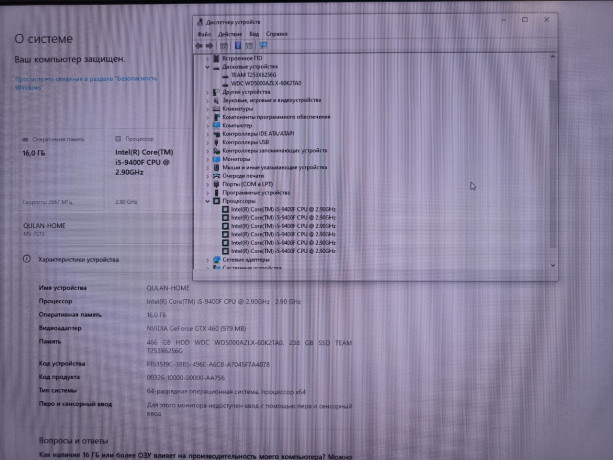The width and height of the screenshot is (613, 460).
Task: Go back with the toolbar Back arrow
Action: (x=199, y=46)
